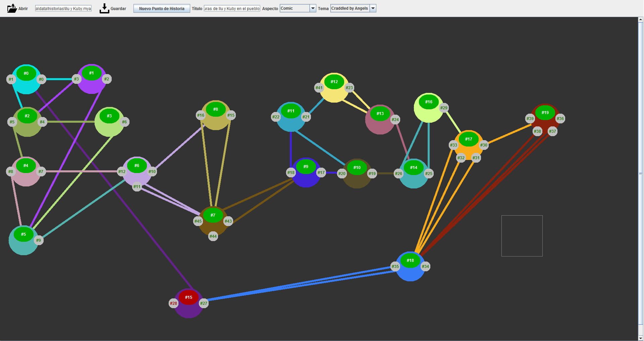Select story node #5
Viewport: 644px width, 341px height.
click(23, 235)
